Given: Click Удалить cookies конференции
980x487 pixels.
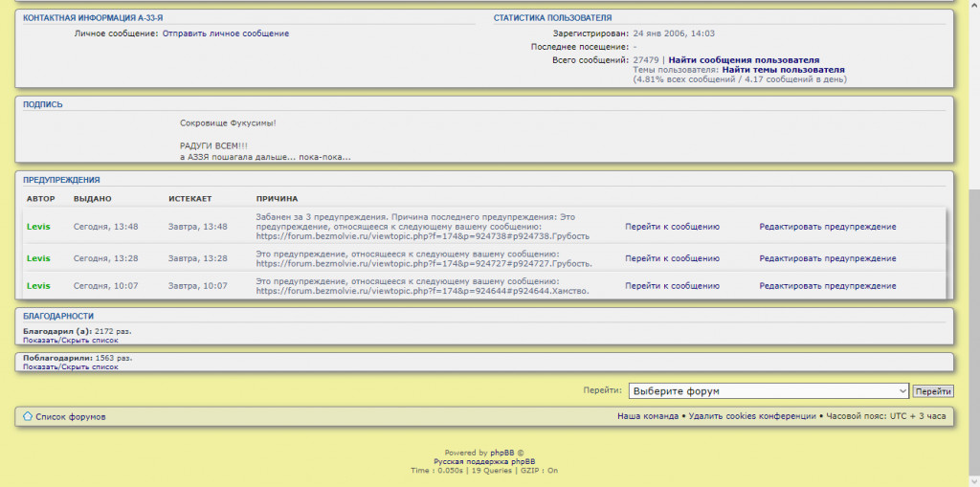Looking at the screenshot, I should point(752,416).
